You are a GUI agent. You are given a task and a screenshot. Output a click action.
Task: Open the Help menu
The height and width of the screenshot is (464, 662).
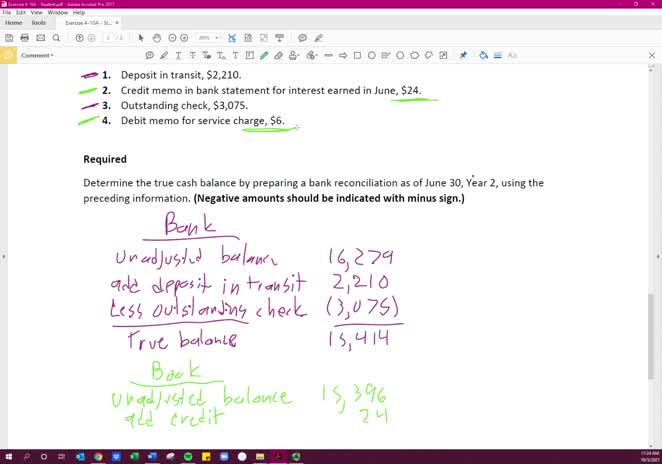coord(79,13)
